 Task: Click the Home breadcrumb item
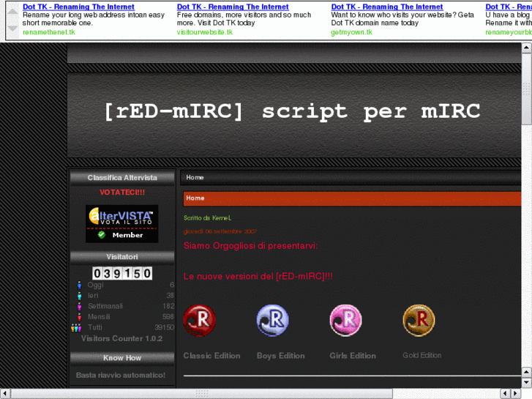pyautogui.click(x=195, y=178)
